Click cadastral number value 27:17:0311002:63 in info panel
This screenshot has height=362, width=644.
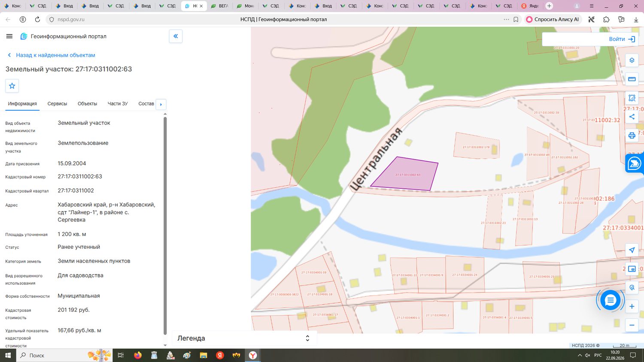pos(80,177)
